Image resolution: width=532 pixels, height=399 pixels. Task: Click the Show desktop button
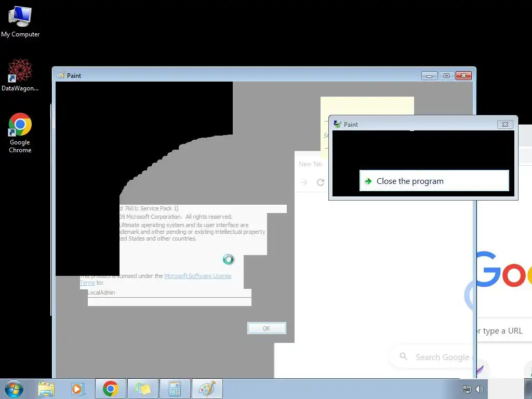(x=528, y=389)
